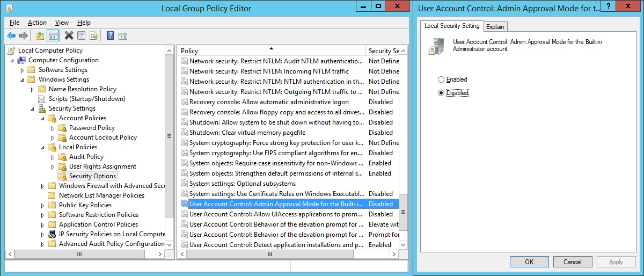The width and height of the screenshot is (644, 276).
Task: Click the Back arrow in the toolbar
Action: pyautogui.click(x=11, y=36)
